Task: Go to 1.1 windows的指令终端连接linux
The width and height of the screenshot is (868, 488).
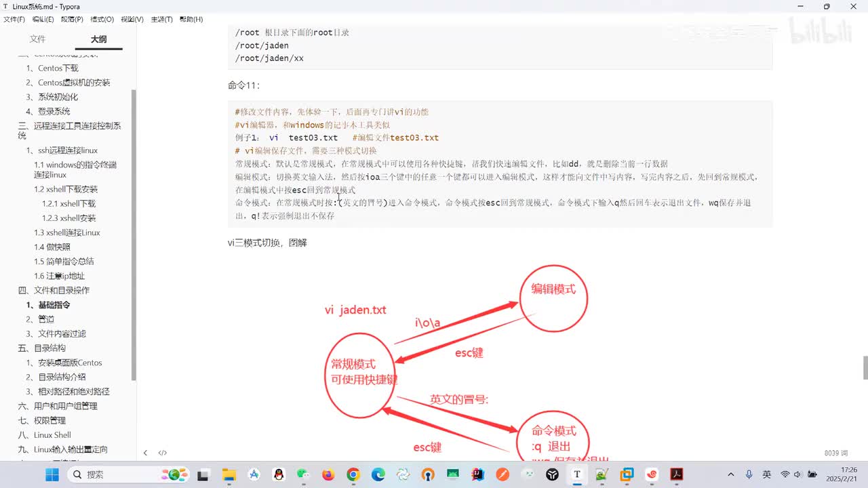Action: tap(75, 169)
